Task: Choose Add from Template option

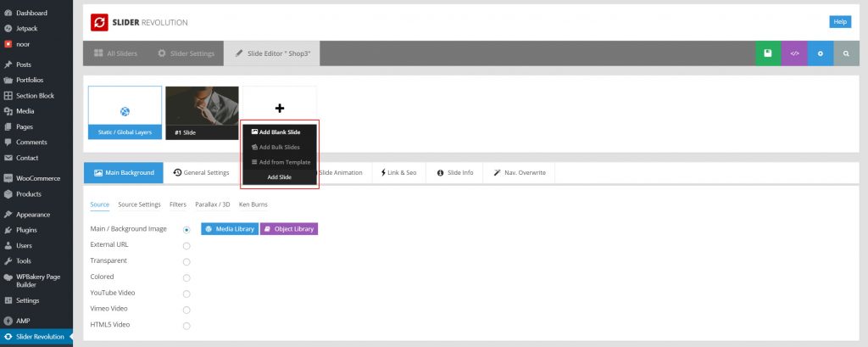Action: click(280, 162)
